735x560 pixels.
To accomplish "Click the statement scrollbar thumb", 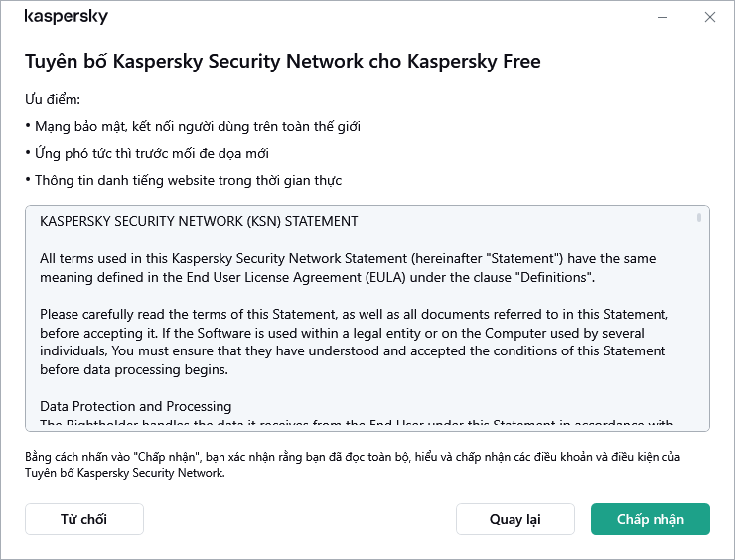I will click(x=699, y=217).
